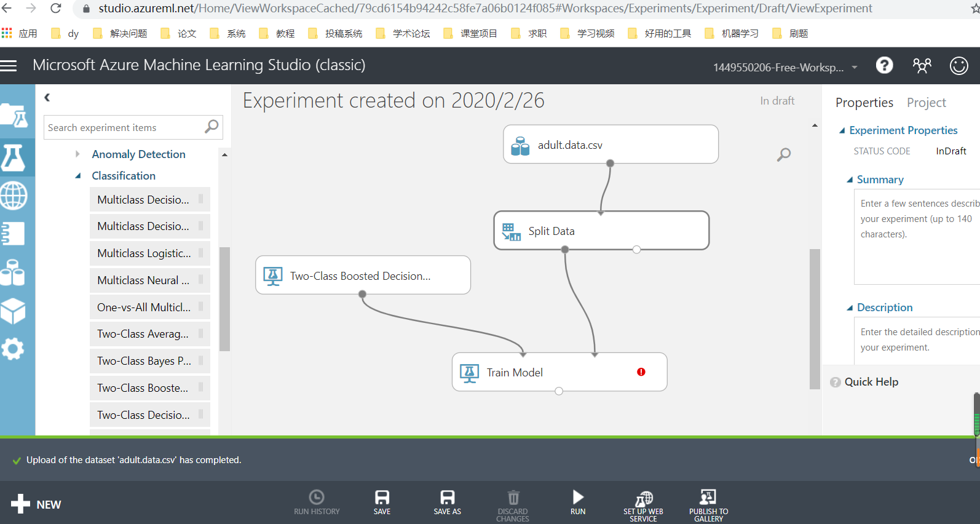Screen dimensions: 980x524
Task: Collapse the Description section
Action: (x=850, y=308)
